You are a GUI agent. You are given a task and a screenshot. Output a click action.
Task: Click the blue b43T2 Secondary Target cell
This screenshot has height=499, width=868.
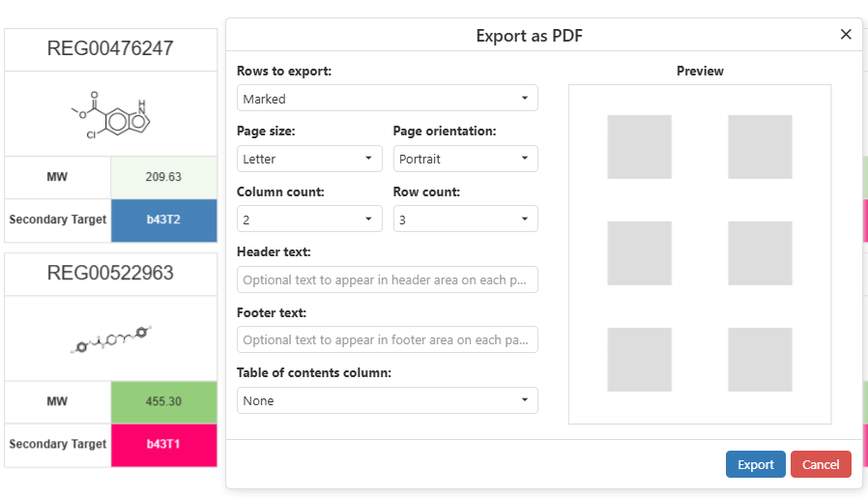[x=163, y=220]
